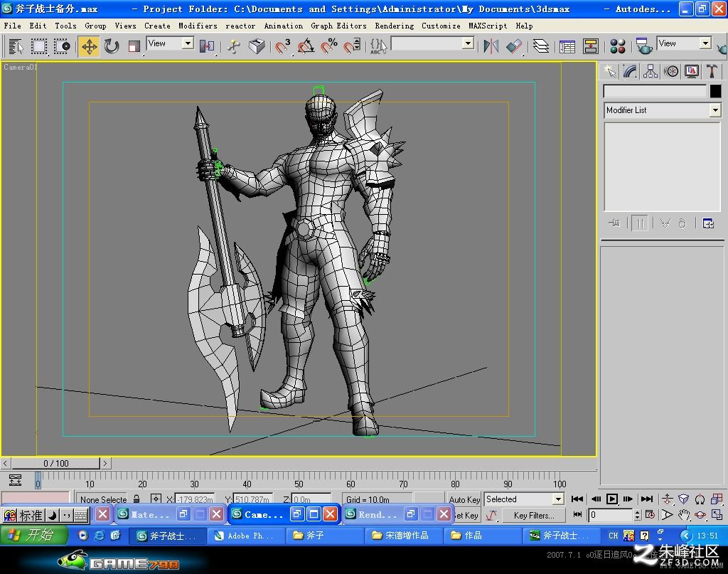This screenshot has height=574, width=728.
Task: Open the render type View dropdown
Action: tap(685, 43)
